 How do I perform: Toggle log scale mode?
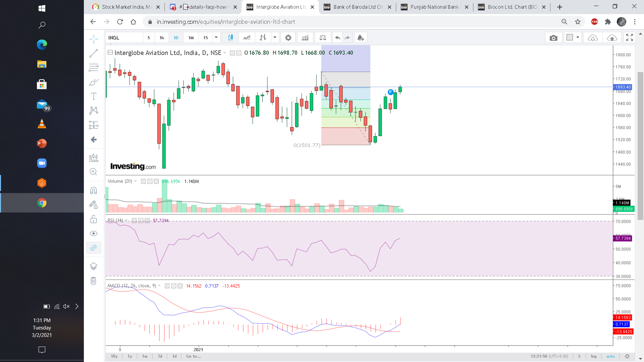point(594,356)
